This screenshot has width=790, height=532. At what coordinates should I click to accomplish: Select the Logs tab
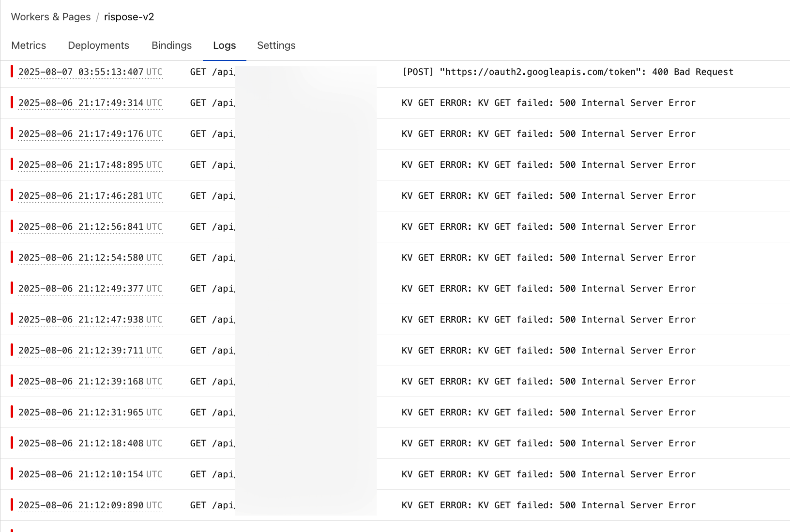click(224, 45)
